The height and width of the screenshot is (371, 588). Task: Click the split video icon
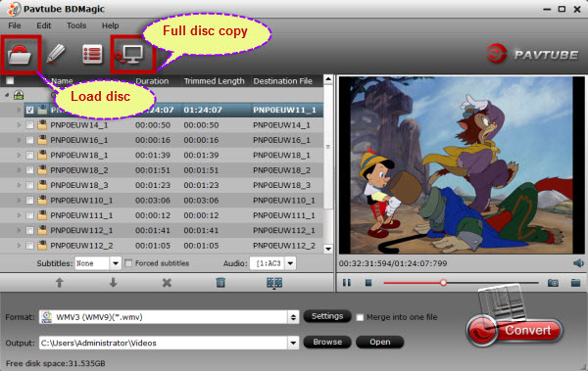274,283
